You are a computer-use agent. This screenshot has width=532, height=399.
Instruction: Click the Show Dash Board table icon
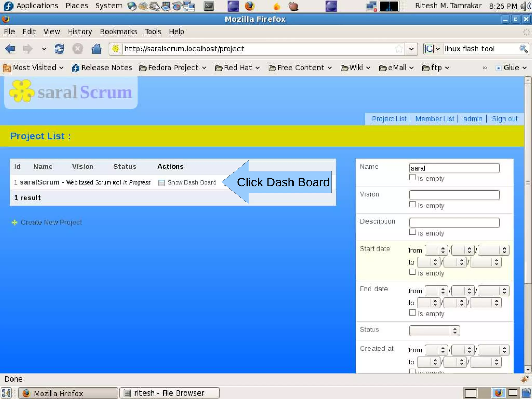point(161,182)
